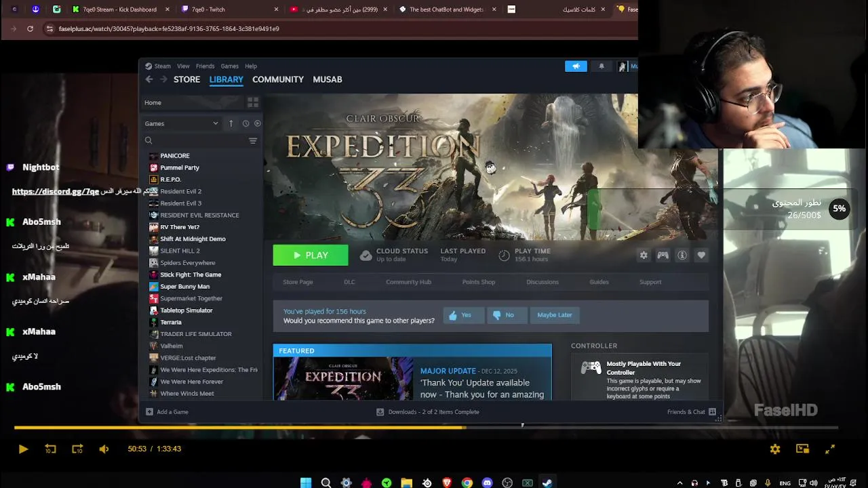Viewport: 868px width, 488px height.
Task: Open the featured Expedition 33 update thumbnail
Action: (x=343, y=378)
